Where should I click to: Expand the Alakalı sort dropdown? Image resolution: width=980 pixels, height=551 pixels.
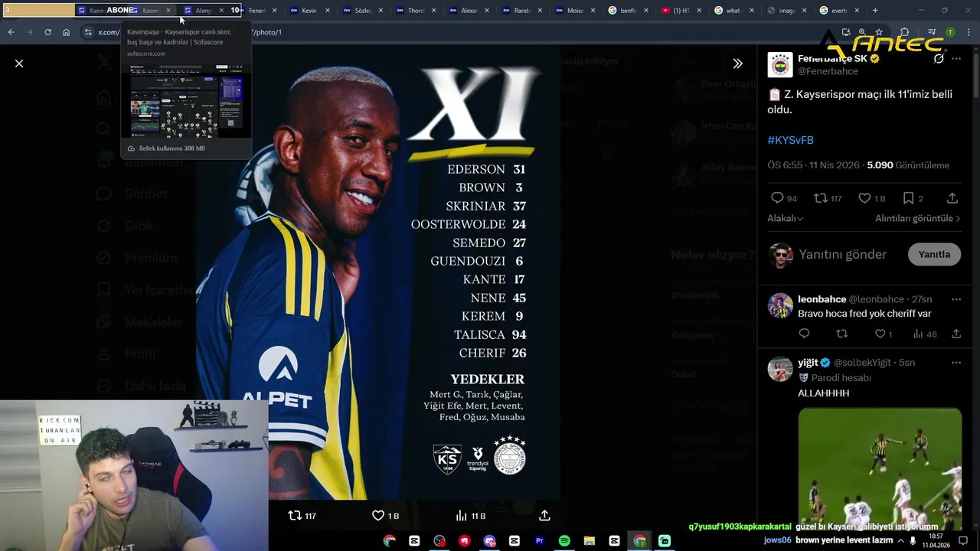(x=786, y=218)
